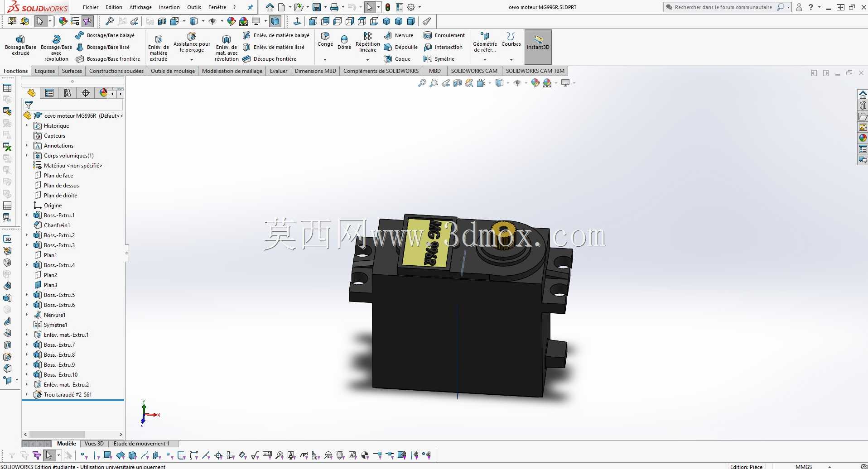The height and width of the screenshot is (469, 868).
Task: Switch to the PropertyManager panel tab
Action: tap(49, 93)
